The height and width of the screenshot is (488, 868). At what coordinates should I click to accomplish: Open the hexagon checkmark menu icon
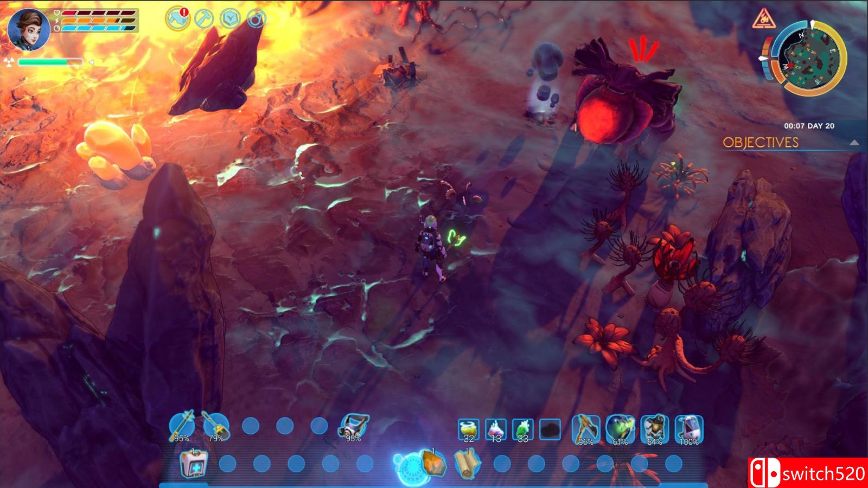[230, 19]
